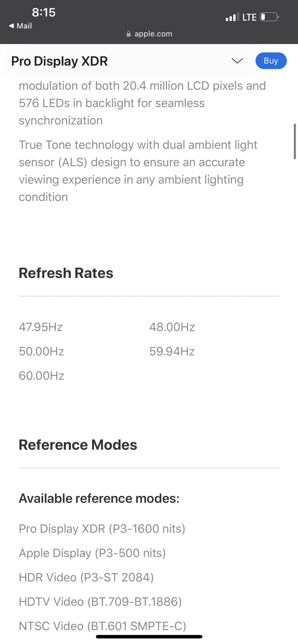Tap Pro Display XDR (P3-1600 nits) mode
298x644 pixels.
click(x=102, y=529)
